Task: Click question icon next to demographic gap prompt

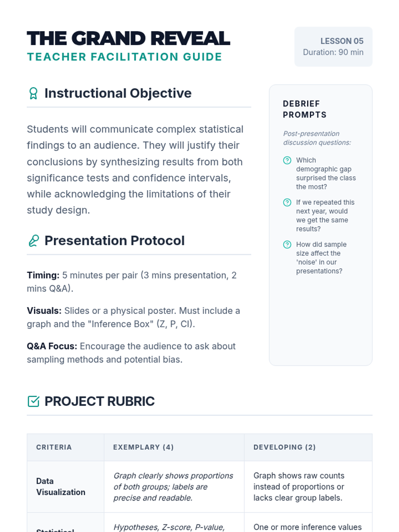Action: (x=287, y=160)
